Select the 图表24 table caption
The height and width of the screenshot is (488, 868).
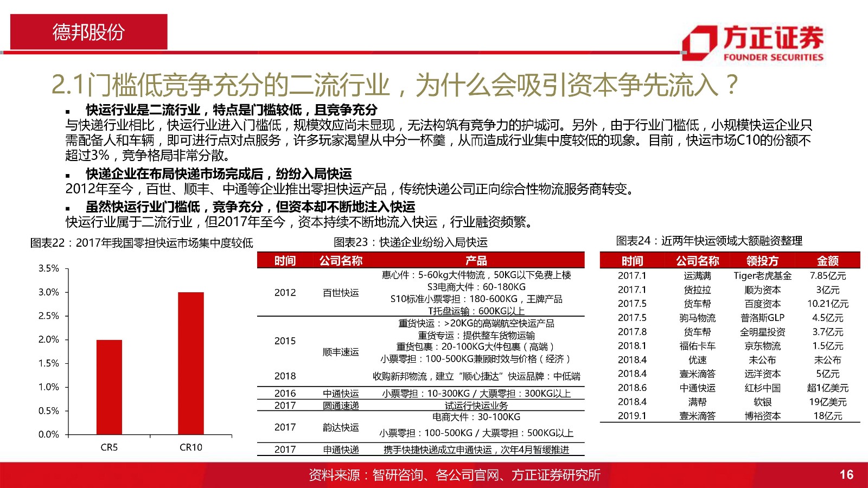(x=709, y=241)
